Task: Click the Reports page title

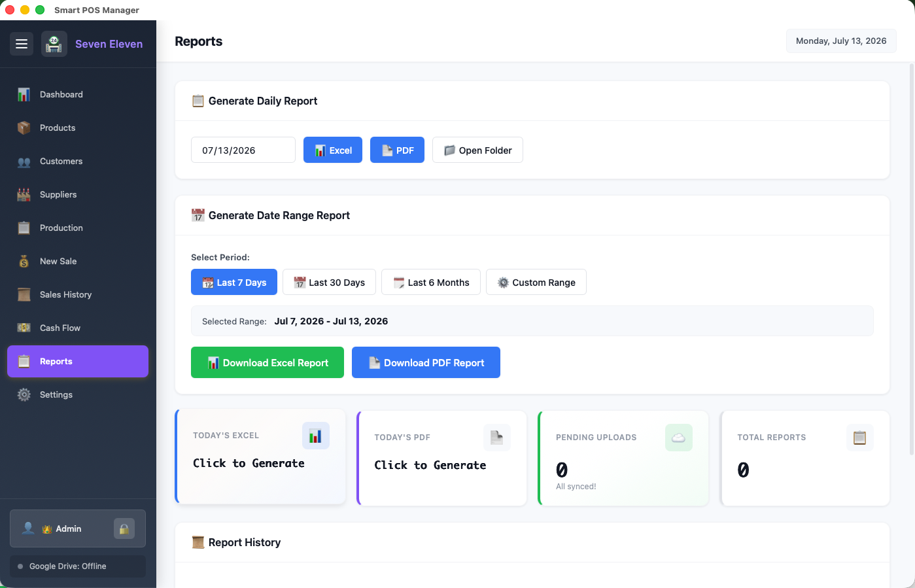Action: pyautogui.click(x=199, y=41)
